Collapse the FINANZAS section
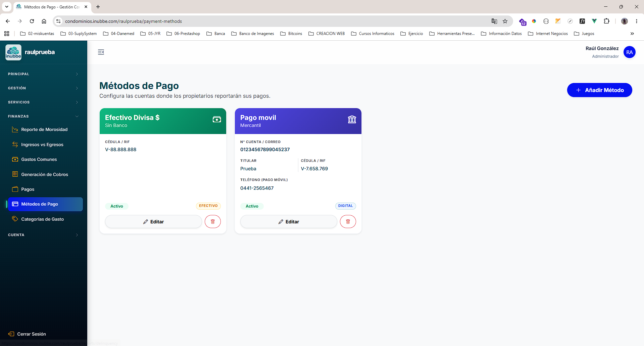This screenshot has width=644, height=346. [44, 116]
